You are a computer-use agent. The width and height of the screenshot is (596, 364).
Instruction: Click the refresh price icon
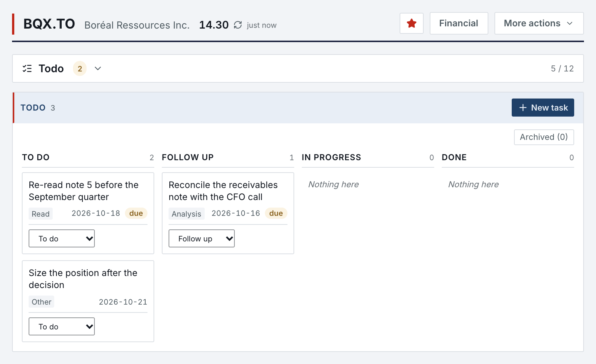tap(238, 25)
